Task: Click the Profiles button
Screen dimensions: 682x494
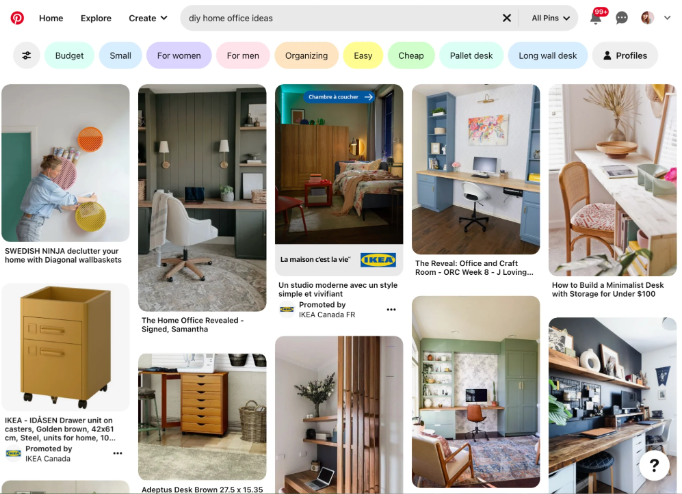Action: [x=625, y=56]
